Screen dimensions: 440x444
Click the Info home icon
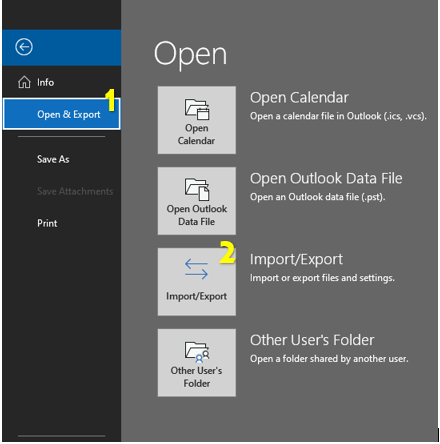[24, 82]
